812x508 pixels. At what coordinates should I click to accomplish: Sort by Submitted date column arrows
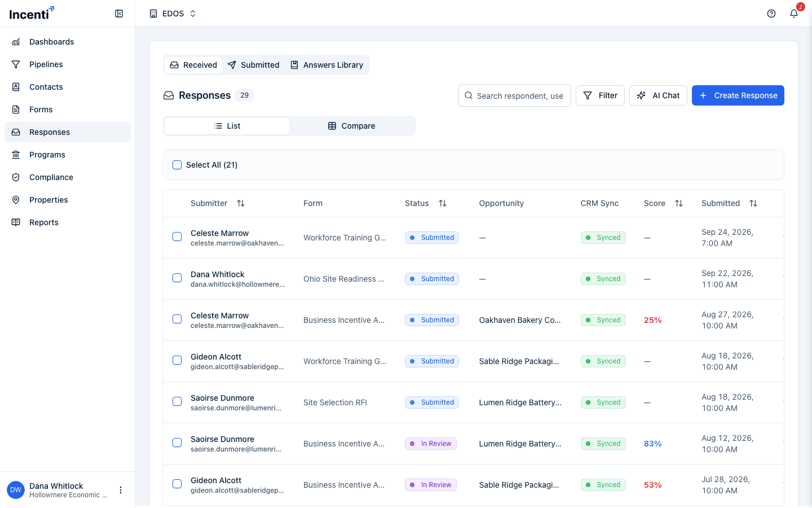click(753, 203)
